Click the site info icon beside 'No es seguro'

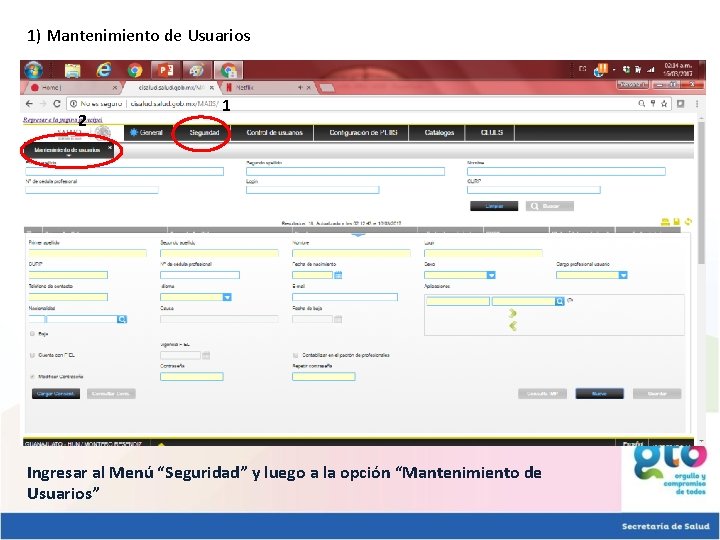point(73,104)
